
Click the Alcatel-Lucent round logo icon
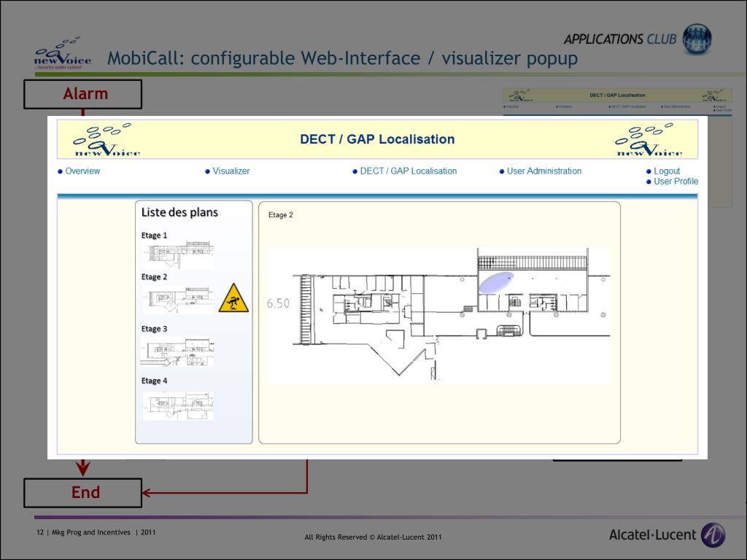click(x=713, y=534)
